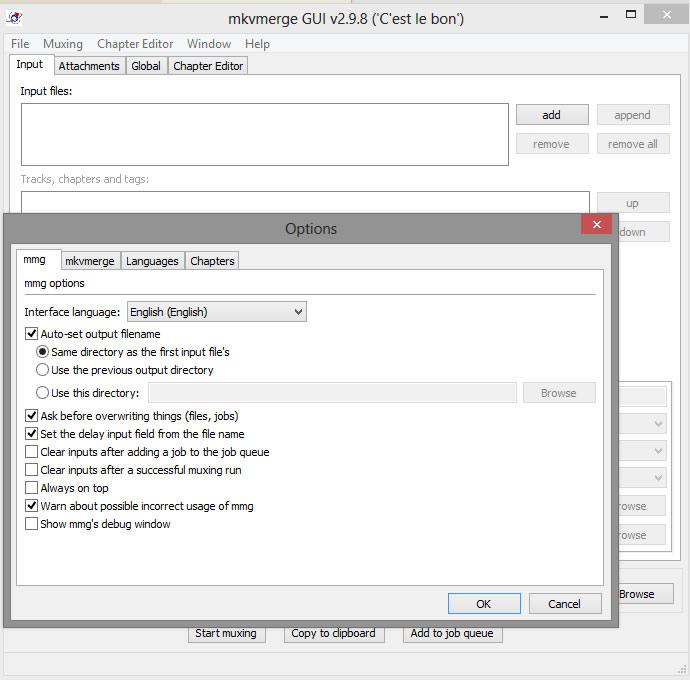Click the Tracks, chapters and tags list
690x680 pixels.
pyautogui.click(x=305, y=202)
